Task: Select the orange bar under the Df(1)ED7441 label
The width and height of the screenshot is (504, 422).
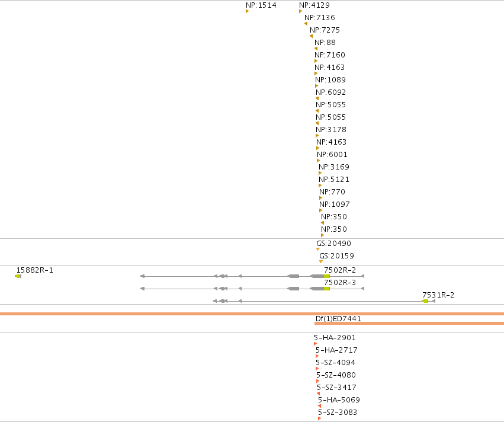Action: click(x=409, y=323)
